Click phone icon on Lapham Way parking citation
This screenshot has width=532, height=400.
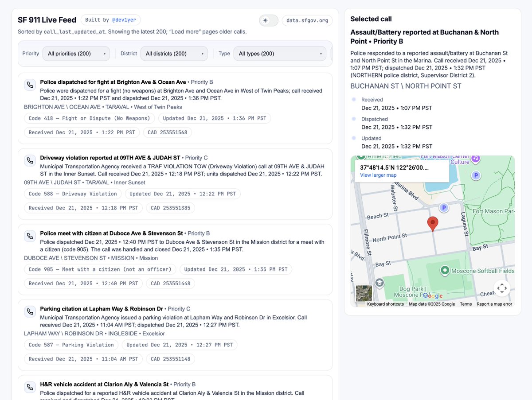30,311
